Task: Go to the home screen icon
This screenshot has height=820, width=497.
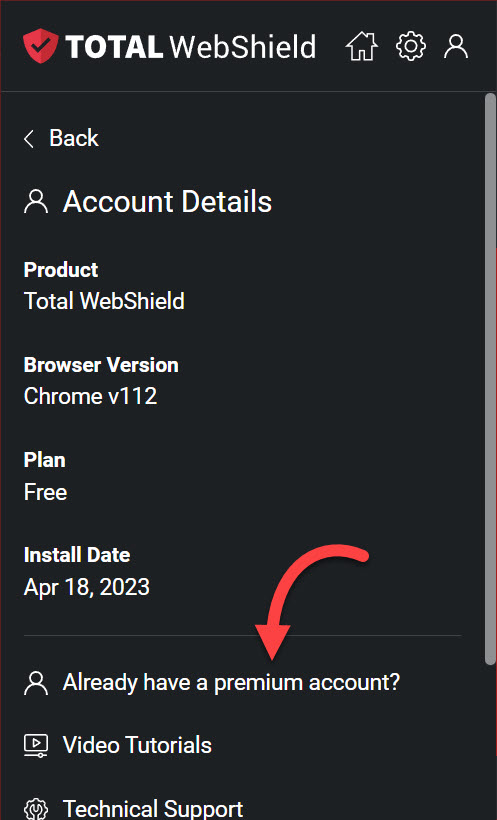Action: (362, 46)
